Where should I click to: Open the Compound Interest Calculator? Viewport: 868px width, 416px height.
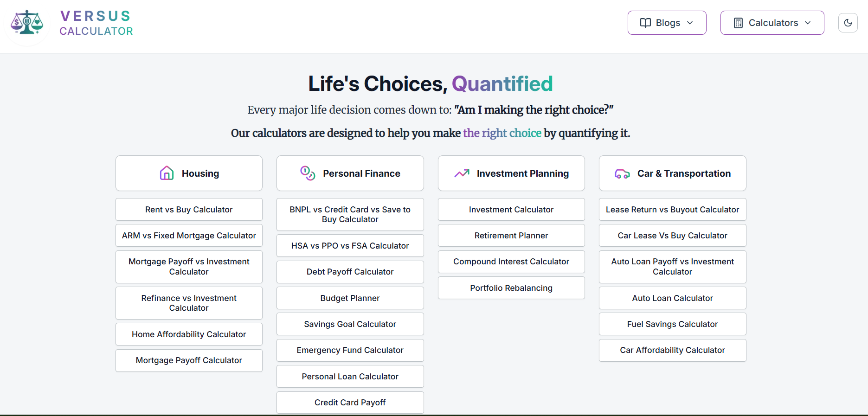[x=511, y=262]
